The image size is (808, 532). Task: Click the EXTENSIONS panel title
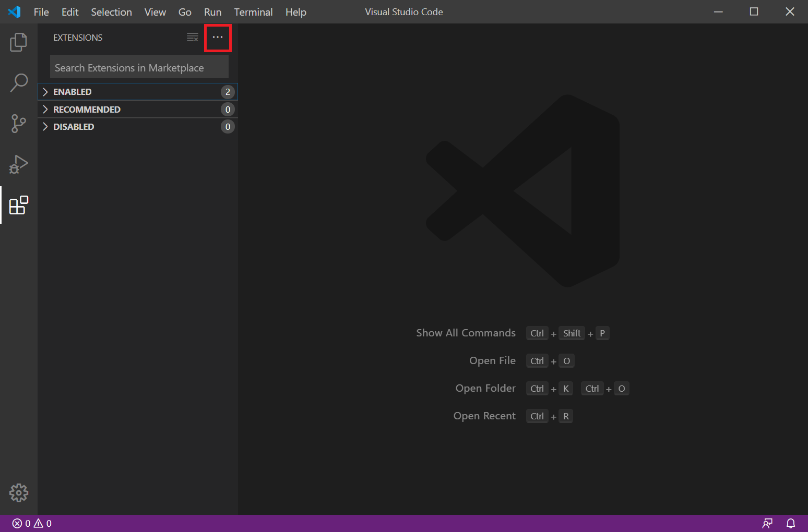click(78, 38)
